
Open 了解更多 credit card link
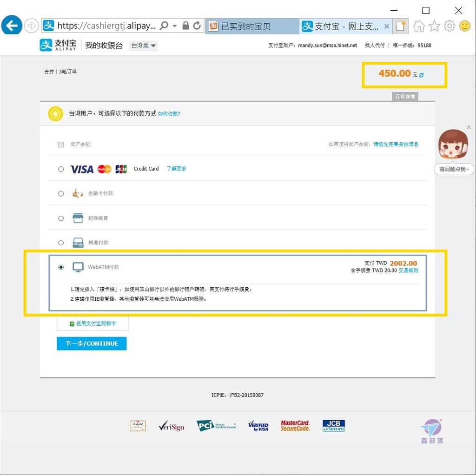click(x=176, y=169)
